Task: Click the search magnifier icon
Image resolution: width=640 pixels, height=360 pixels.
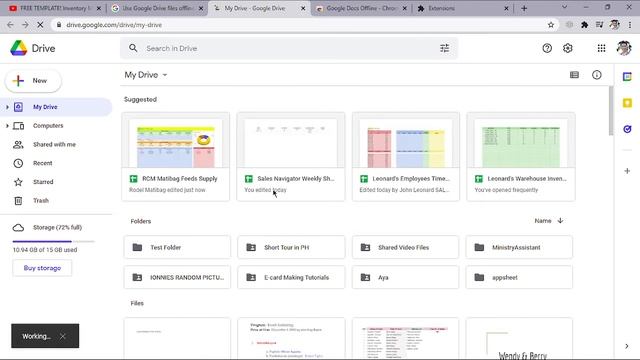Action: pos(133,48)
